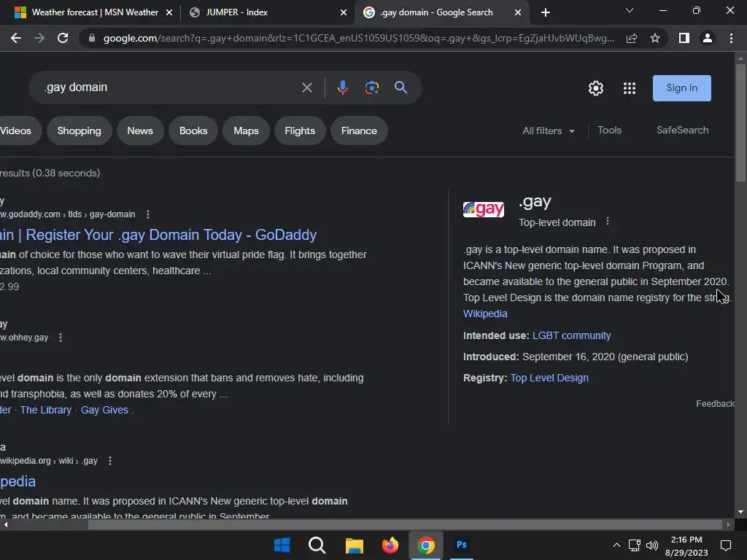
Task: Share this page via share icon
Action: [x=632, y=38]
